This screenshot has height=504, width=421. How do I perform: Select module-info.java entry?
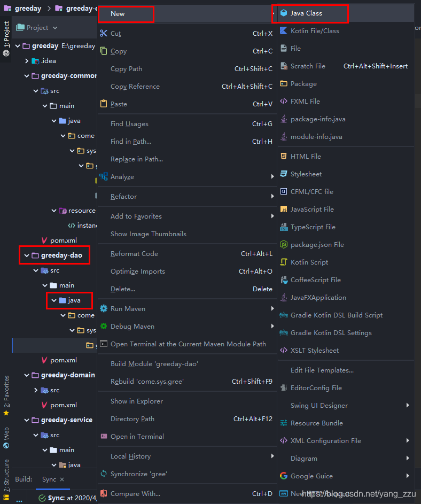(x=346, y=137)
